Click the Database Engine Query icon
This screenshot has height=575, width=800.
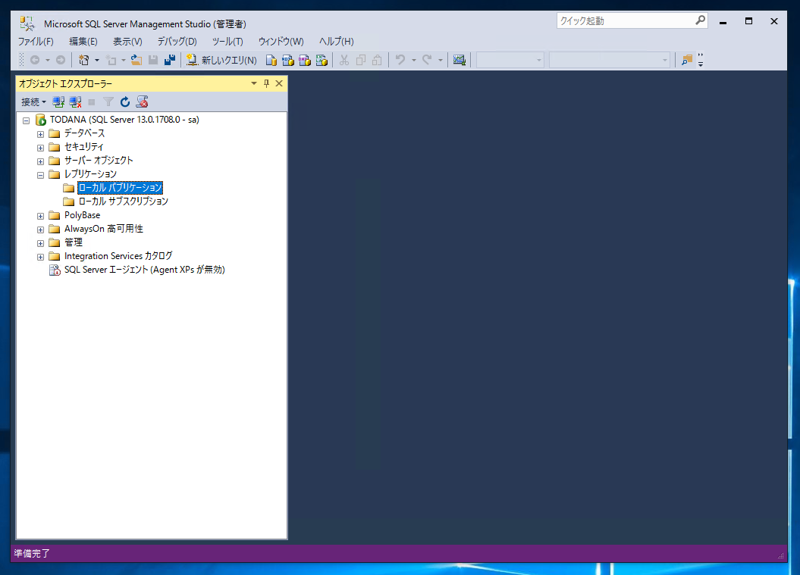coord(271,60)
